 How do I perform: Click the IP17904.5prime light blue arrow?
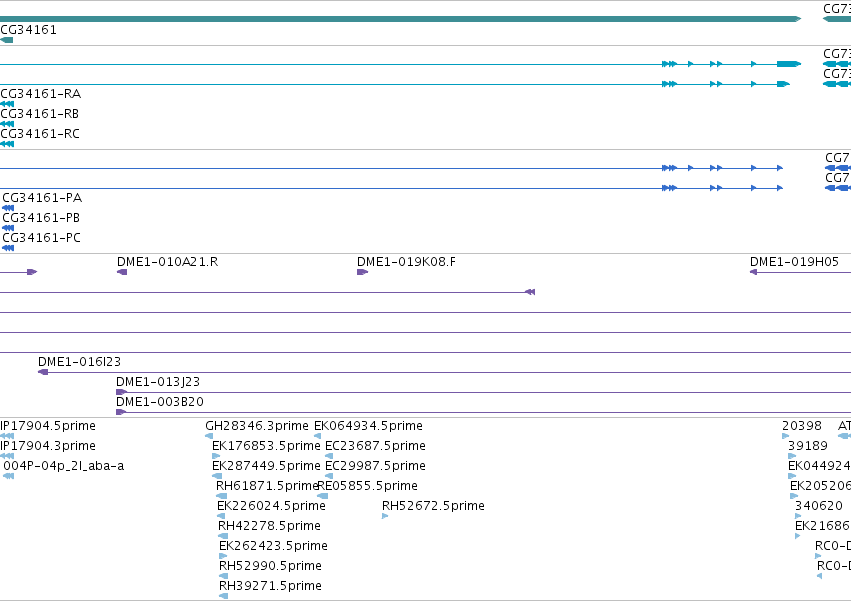click(7, 436)
